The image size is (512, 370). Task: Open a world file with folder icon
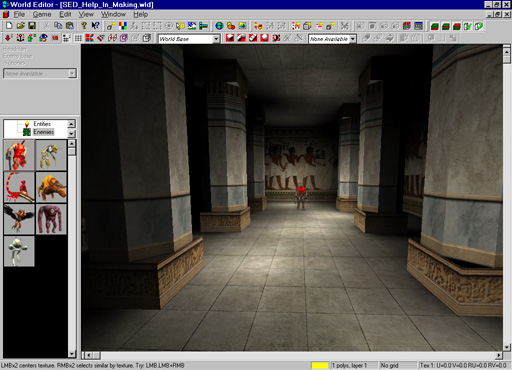[x=21, y=26]
